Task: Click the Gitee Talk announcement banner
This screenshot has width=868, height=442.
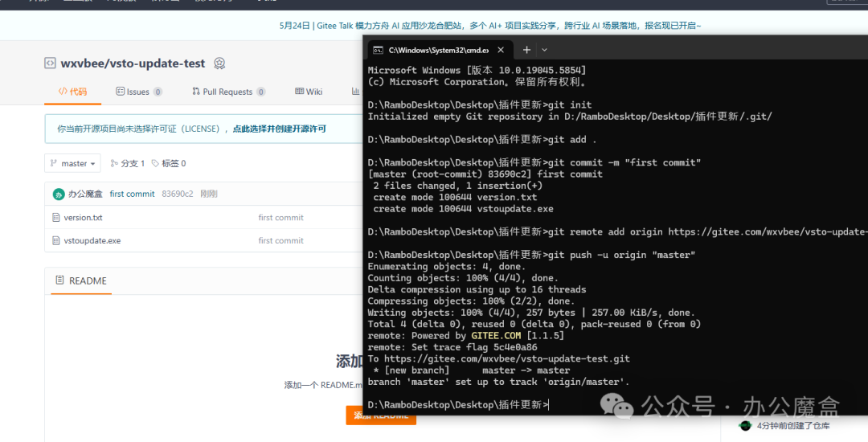Action: click(490, 26)
